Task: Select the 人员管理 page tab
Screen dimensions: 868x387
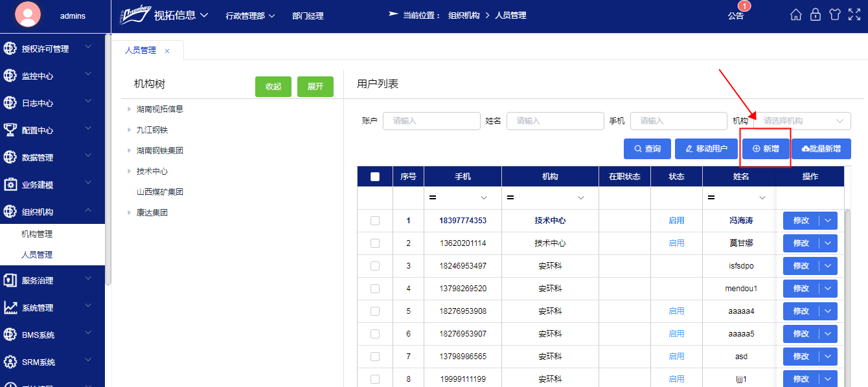Action: 141,50
